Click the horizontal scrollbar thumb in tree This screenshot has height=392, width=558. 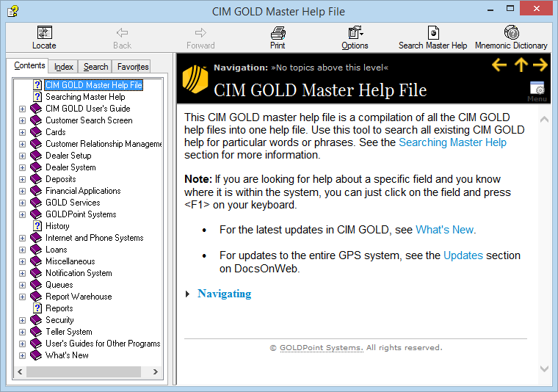[x=84, y=371]
